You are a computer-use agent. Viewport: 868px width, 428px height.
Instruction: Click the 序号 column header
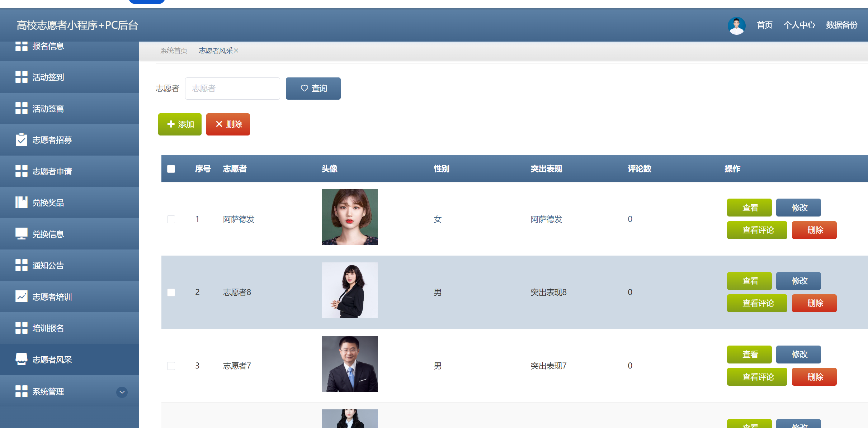(203, 169)
